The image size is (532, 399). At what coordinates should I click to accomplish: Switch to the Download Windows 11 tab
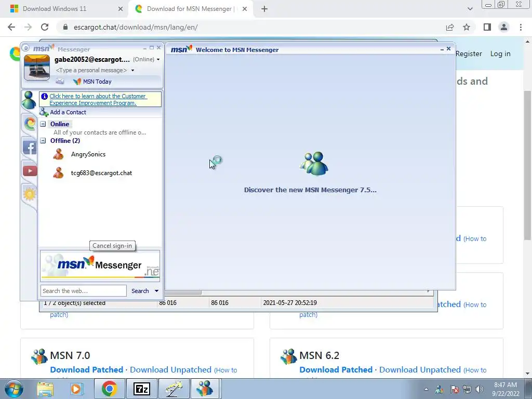coord(54,9)
